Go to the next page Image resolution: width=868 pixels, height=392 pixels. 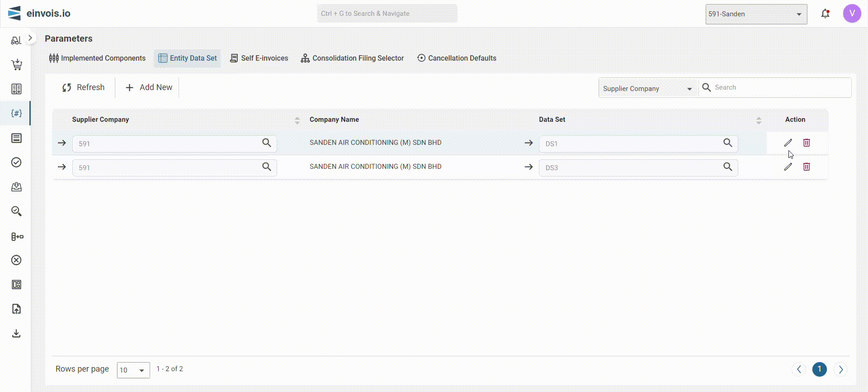pos(840,369)
